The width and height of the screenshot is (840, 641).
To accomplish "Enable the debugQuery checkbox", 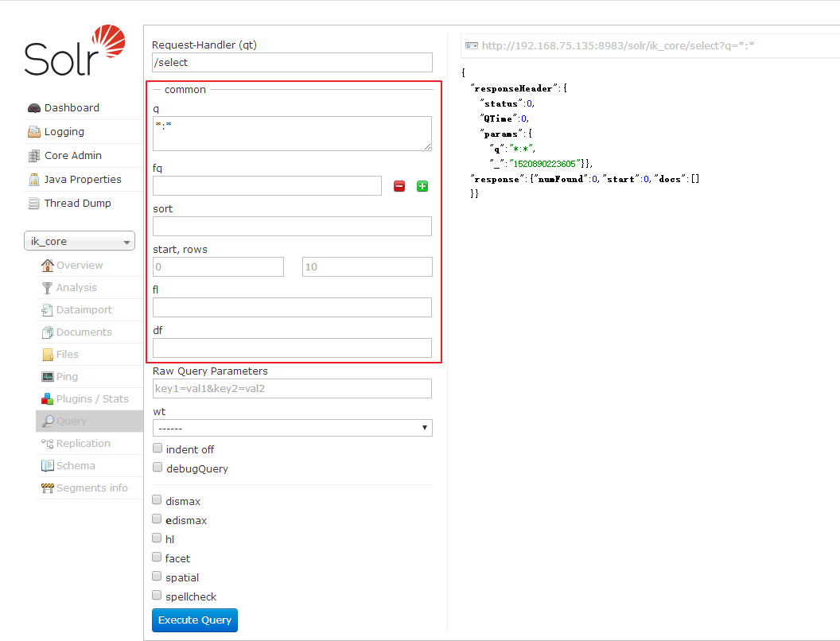I will pos(157,468).
